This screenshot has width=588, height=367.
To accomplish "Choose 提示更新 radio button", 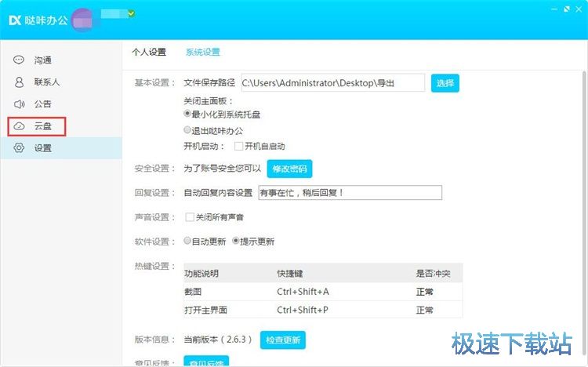I will pos(235,241).
